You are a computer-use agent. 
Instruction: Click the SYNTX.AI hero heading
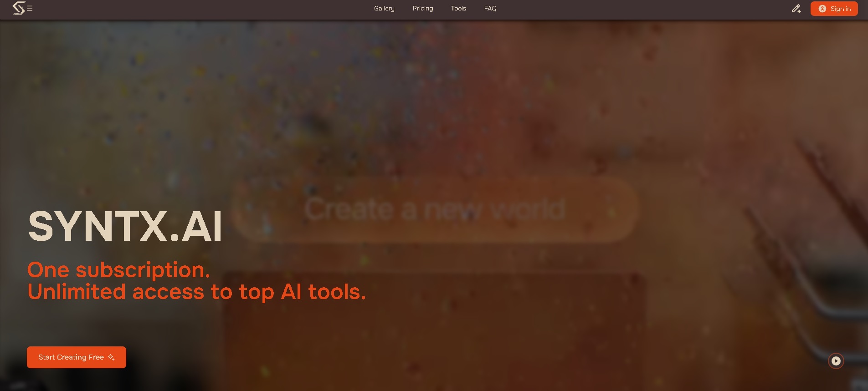[x=125, y=226]
